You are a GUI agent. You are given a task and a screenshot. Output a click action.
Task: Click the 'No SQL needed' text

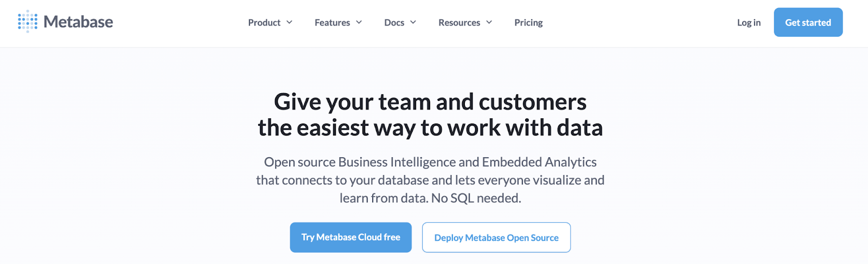point(476,198)
